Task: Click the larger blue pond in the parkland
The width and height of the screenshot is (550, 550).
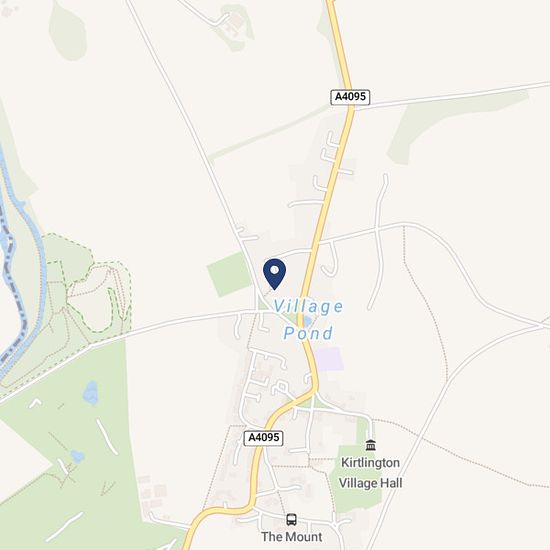Action: [x=90, y=393]
